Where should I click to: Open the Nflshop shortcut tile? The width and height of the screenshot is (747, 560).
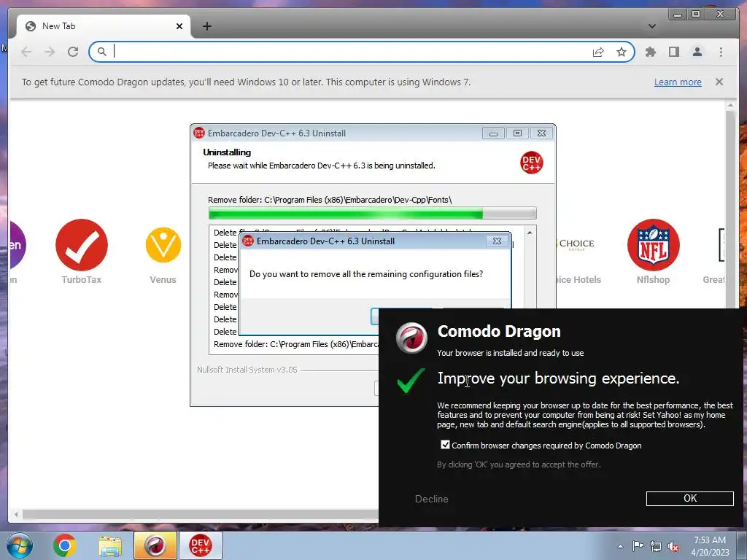653,252
